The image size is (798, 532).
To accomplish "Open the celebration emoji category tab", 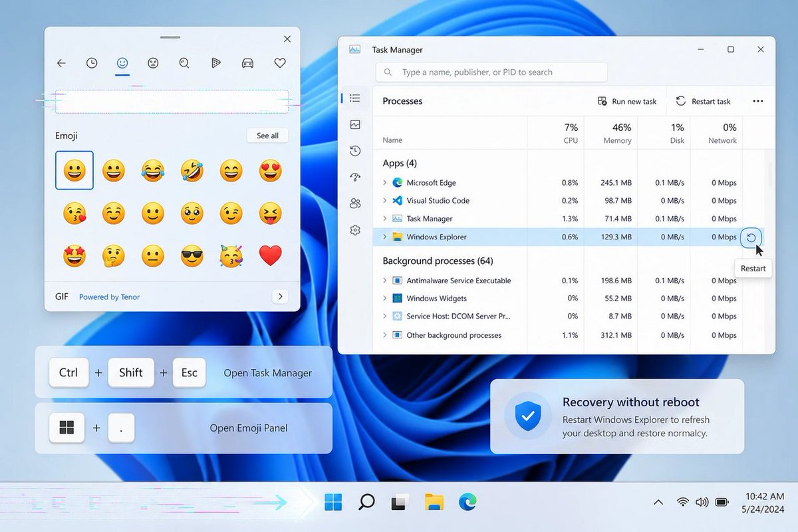I will pos(215,63).
